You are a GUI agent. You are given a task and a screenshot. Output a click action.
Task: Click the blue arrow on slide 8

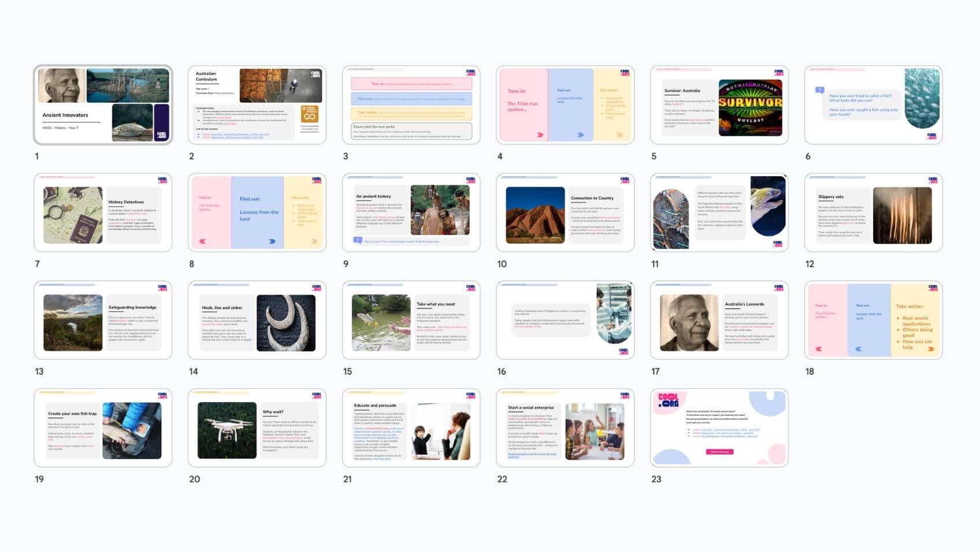pos(272,241)
